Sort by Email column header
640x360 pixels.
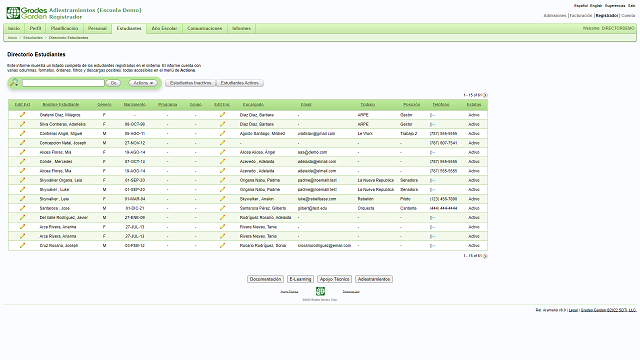coord(306,104)
